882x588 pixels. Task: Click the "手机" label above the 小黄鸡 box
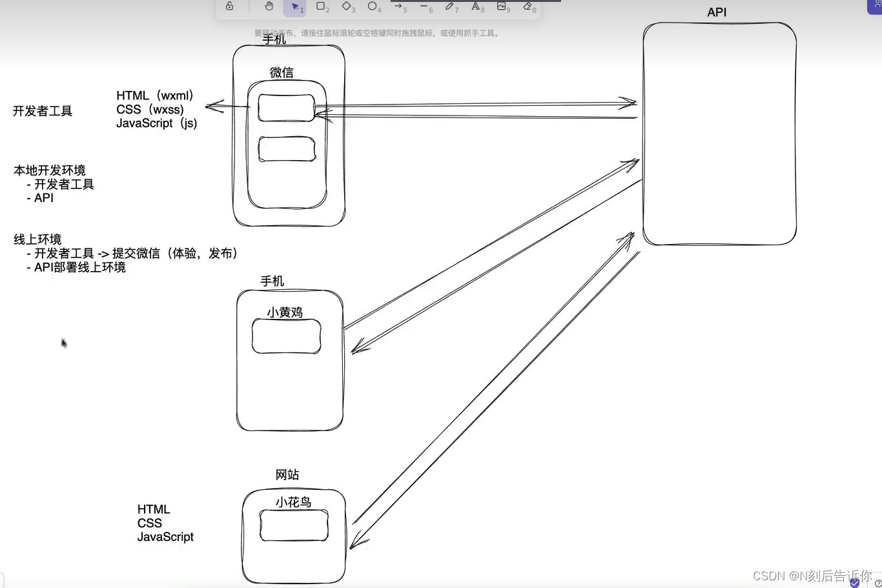click(x=272, y=281)
